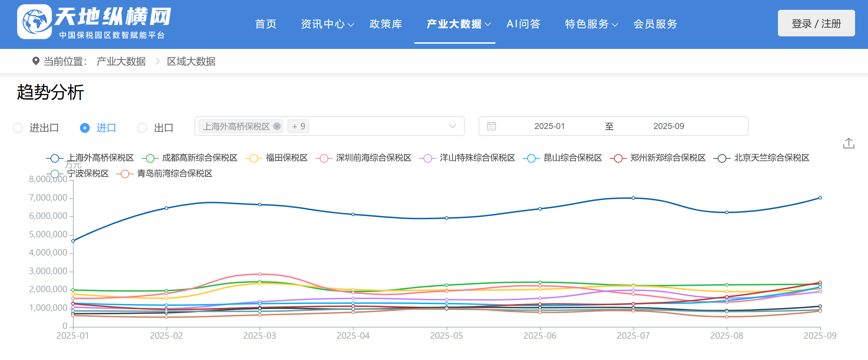Click the export/share icon above chart
Screen dimensions: 868x360
(x=848, y=143)
